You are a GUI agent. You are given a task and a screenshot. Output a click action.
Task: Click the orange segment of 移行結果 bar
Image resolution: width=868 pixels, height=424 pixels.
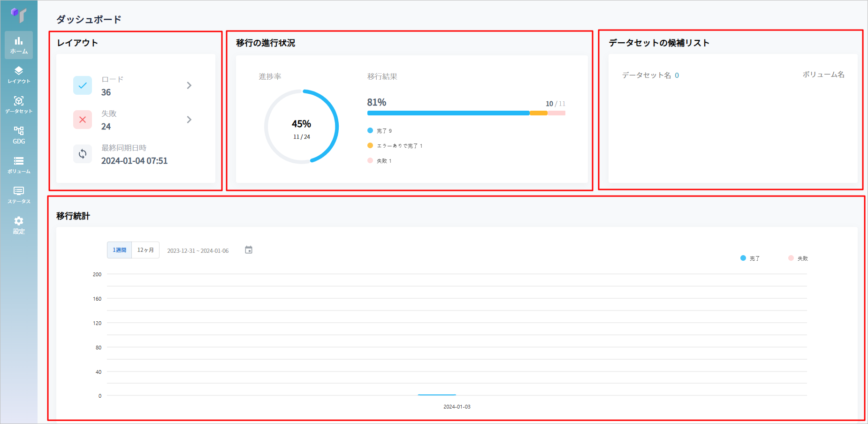click(x=539, y=113)
